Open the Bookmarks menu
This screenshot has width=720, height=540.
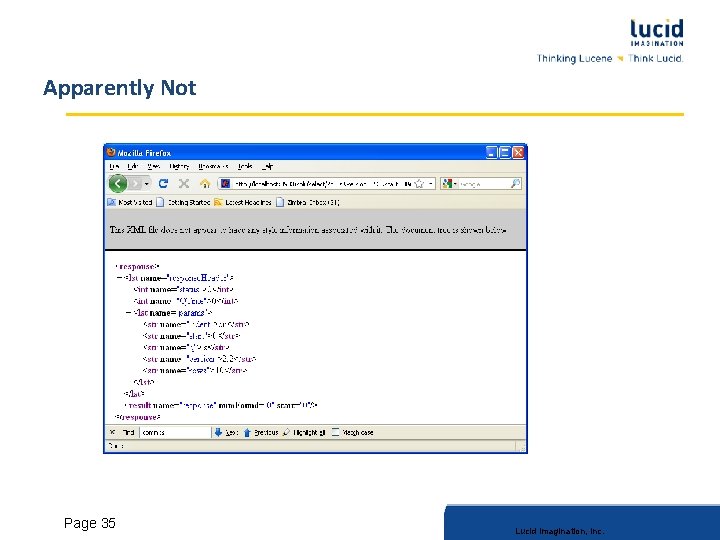[x=213, y=166]
